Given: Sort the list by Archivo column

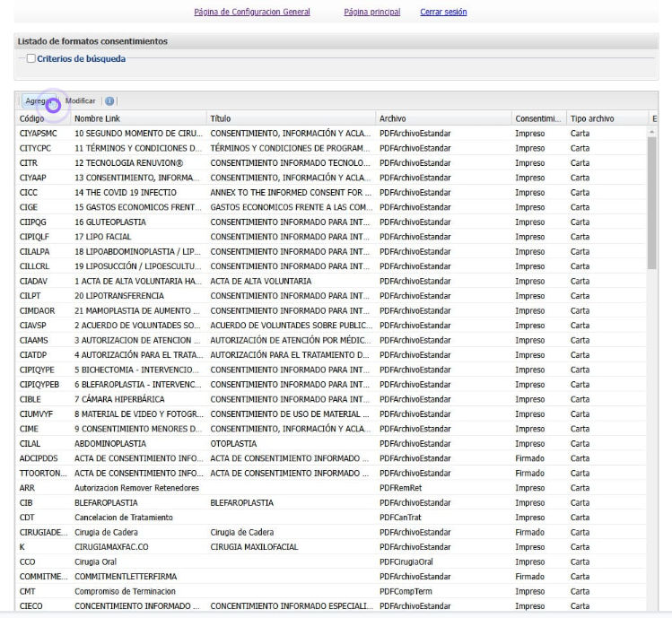Looking at the screenshot, I should coord(440,118).
